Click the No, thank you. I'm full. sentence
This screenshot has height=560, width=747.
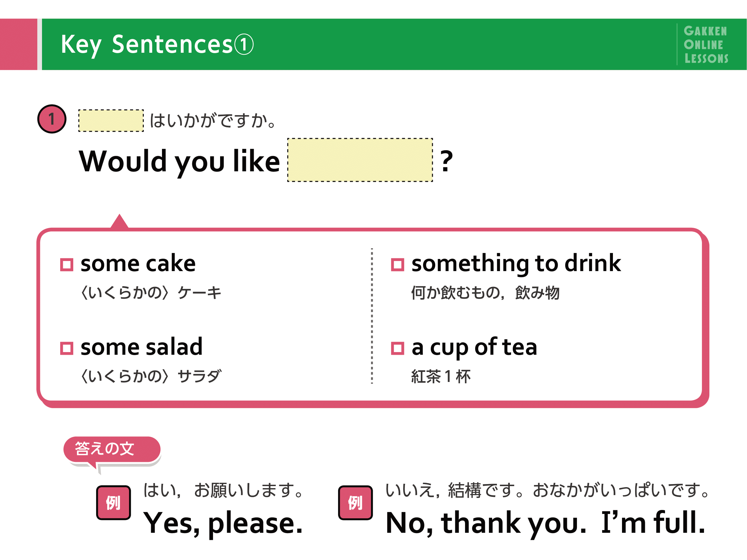pyautogui.click(x=546, y=523)
